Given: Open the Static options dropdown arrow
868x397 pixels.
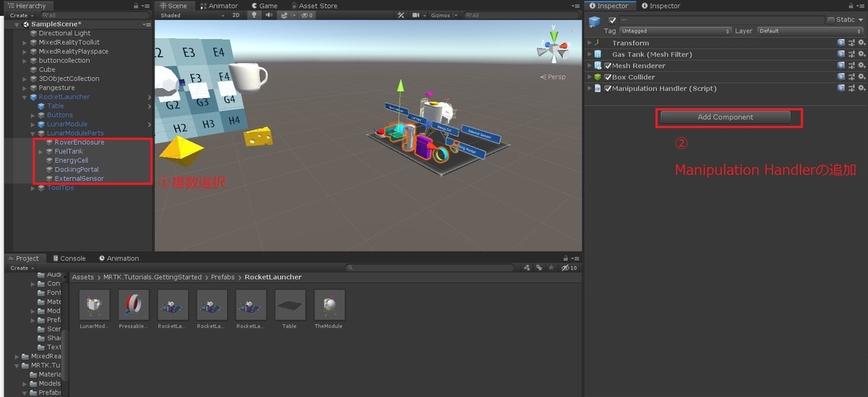Looking at the screenshot, I should 861,20.
